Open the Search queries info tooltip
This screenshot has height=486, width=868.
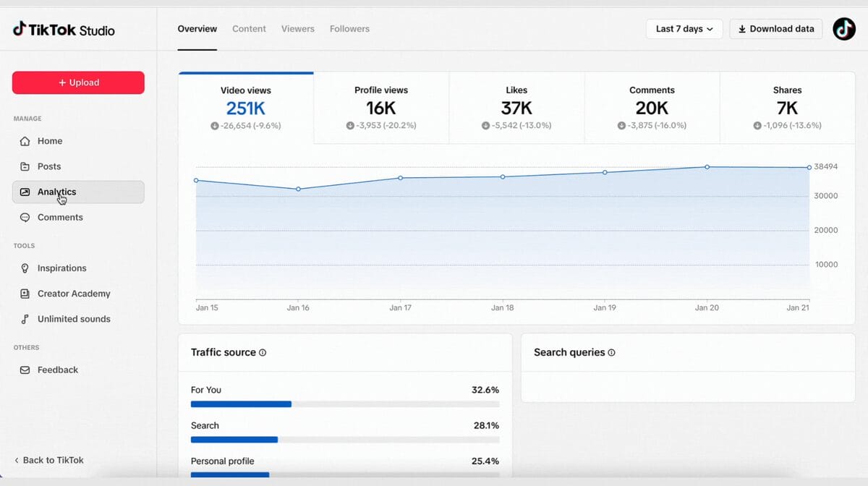(x=611, y=352)
